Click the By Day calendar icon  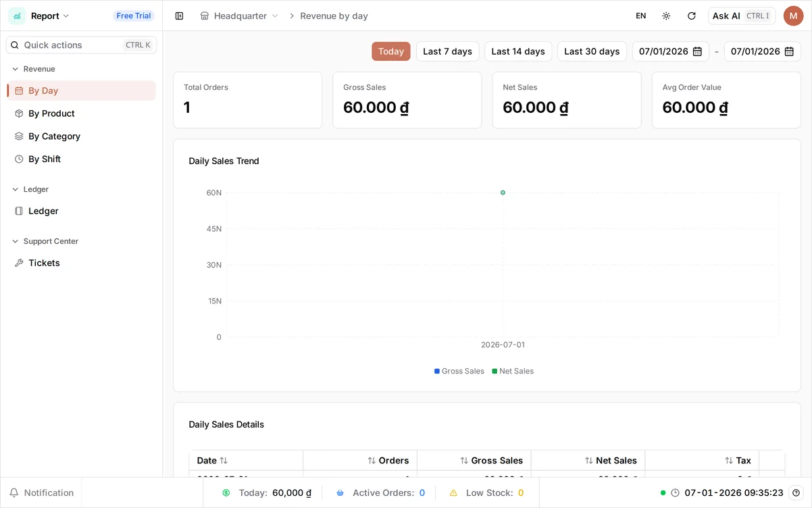pyautogui.click(x=19, y=91)
